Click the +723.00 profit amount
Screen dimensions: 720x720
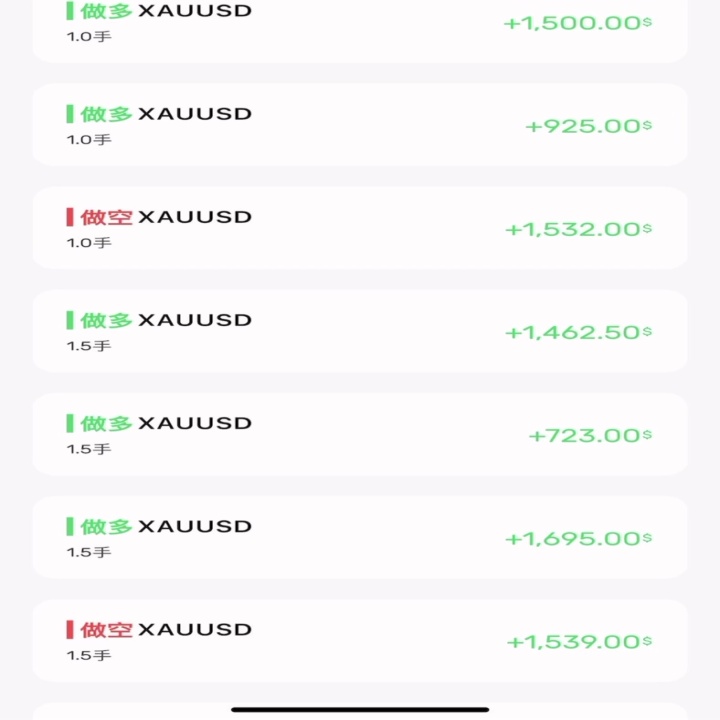[591, 435]
